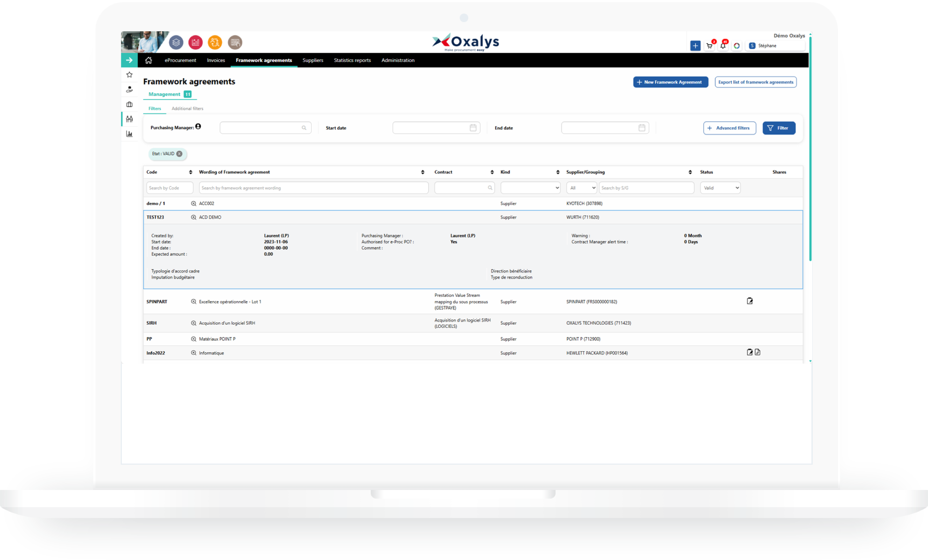The height and width of the screenshot is (560, 928).
Task: Open the Valid status dropdown
Action: [x=720, y=188]
